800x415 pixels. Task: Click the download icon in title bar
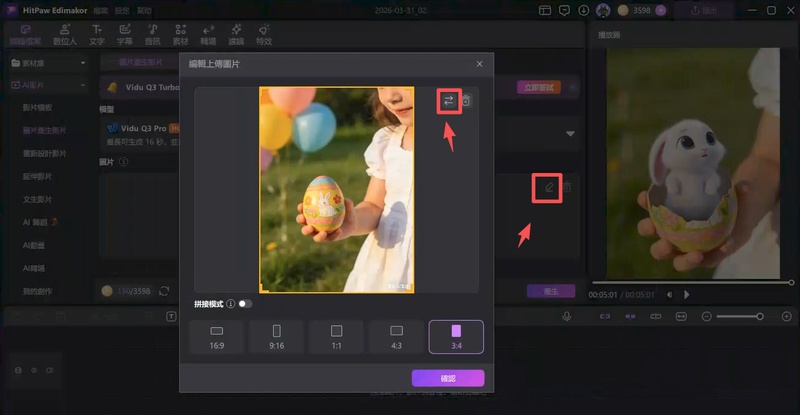click(x=584, y=10)
